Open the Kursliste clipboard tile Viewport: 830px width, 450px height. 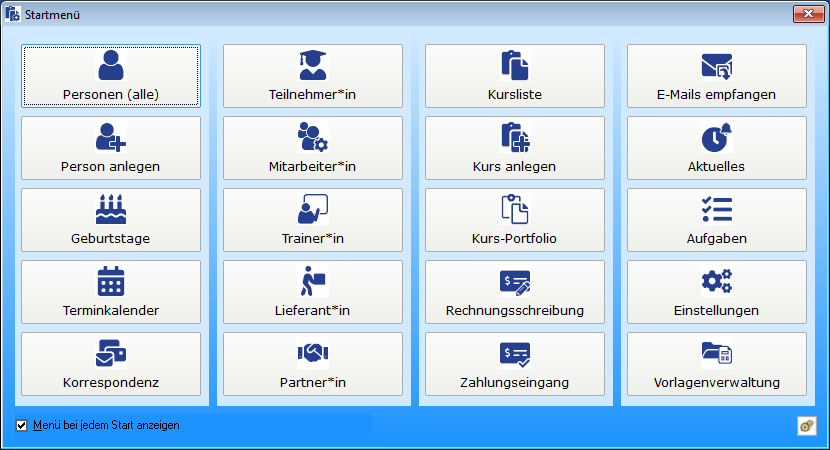[515, 76]
